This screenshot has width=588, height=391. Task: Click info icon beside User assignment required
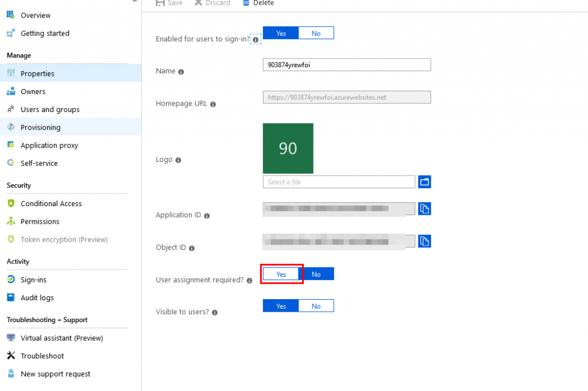click(x=249, y=280)
